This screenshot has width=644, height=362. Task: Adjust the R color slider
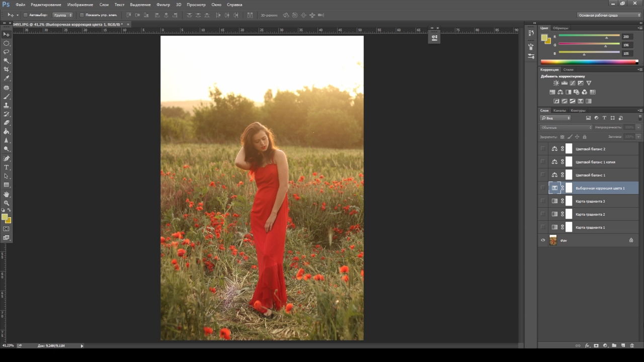606,38
